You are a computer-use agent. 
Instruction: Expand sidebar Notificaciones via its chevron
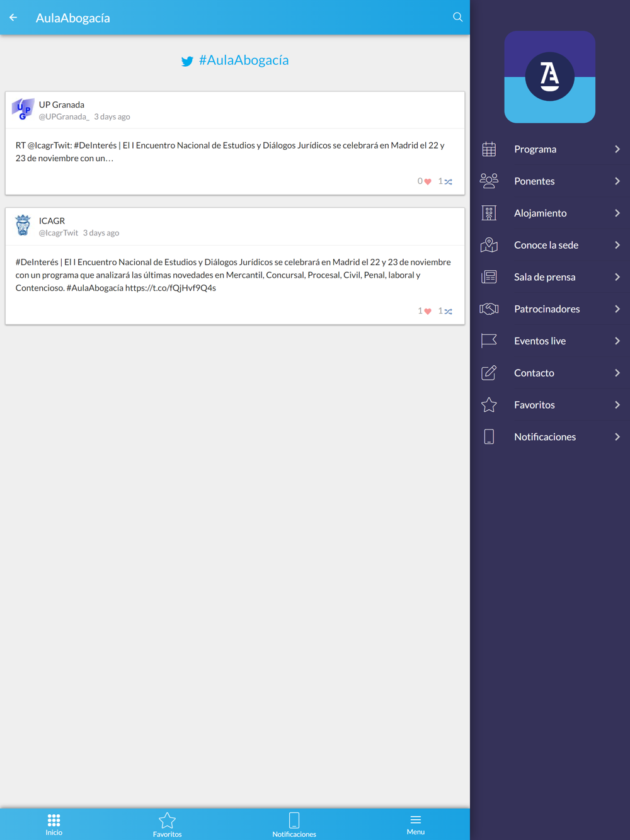click(x=617, y=437)
